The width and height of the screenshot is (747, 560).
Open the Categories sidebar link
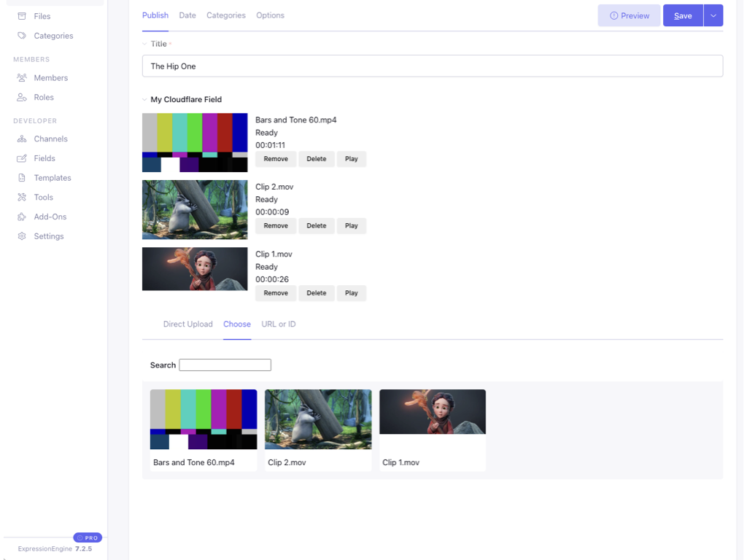[x=53, y=36]
